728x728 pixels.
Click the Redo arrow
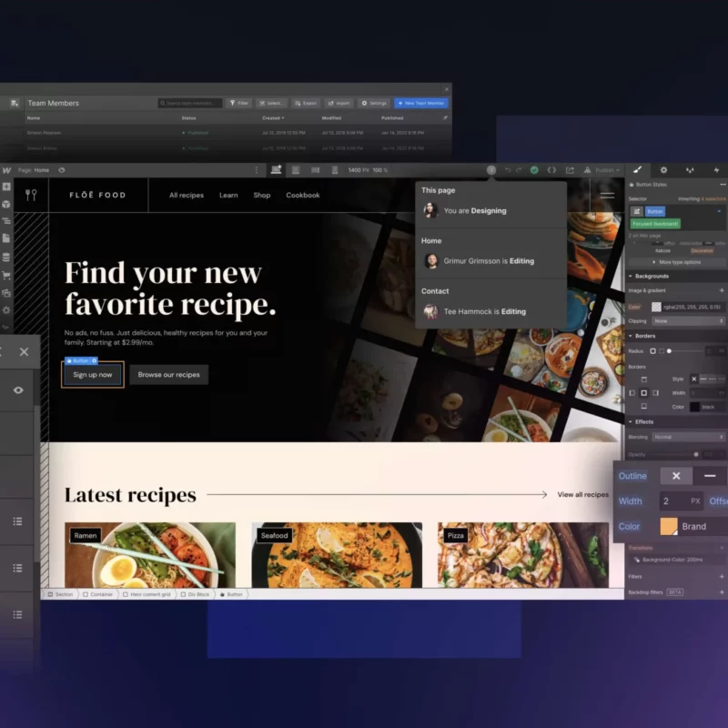(x=519, y=170)
